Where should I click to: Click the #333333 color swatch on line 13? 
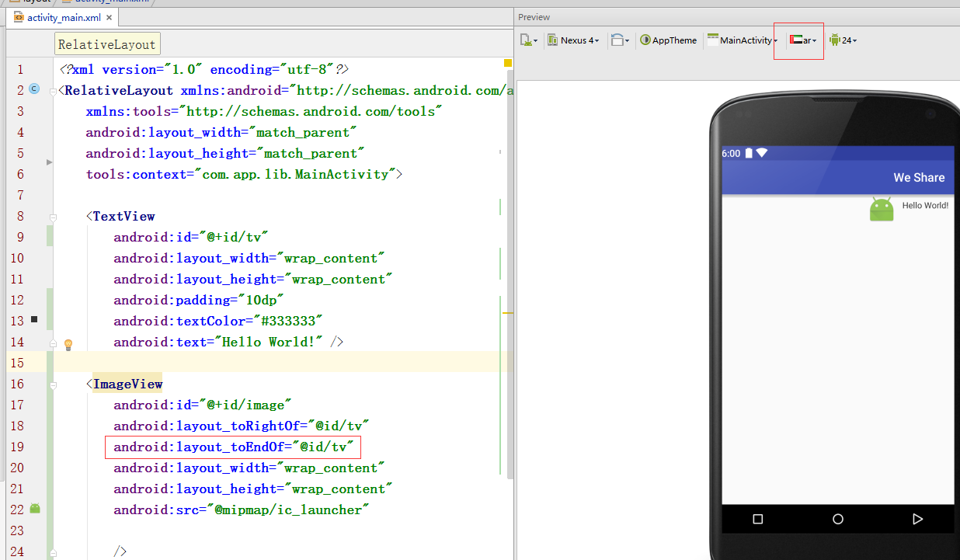click(x=34, y=319)
